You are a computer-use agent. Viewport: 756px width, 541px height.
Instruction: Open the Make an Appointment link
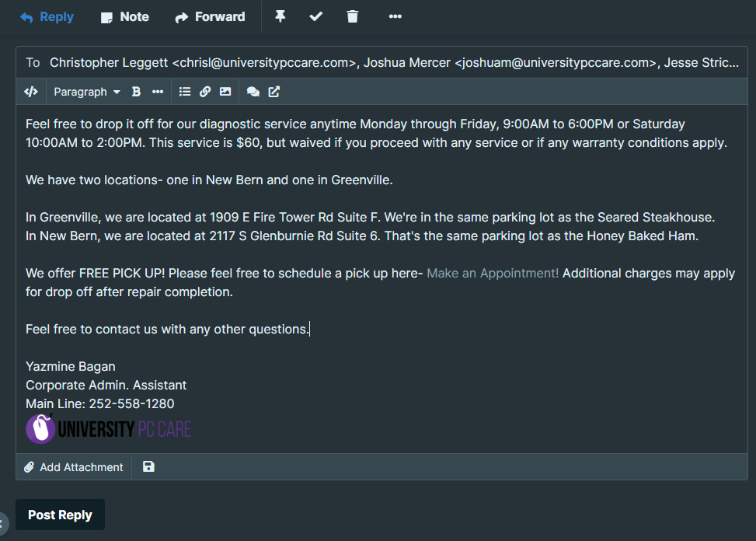click(493, 274)
